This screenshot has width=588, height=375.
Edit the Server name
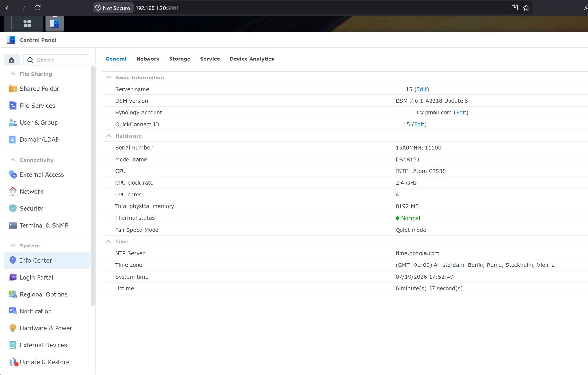(x=421, y=89)
